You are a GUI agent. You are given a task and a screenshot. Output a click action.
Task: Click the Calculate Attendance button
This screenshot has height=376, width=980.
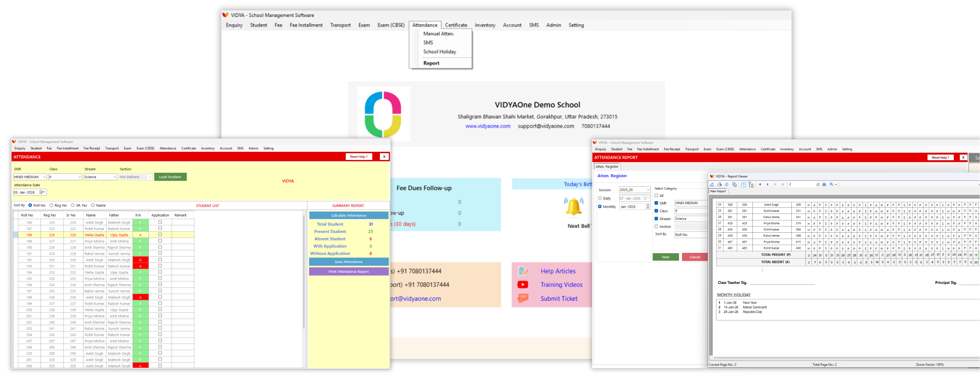point(349,215)
